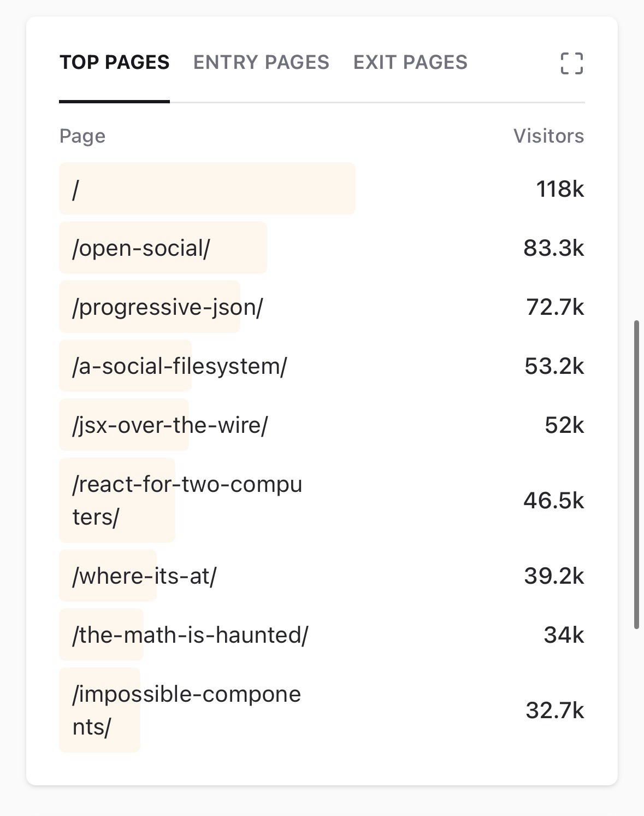Screen dimensions: 644x816
Task: Open the /open-social/ page link
Action: (x=141, y=248)
